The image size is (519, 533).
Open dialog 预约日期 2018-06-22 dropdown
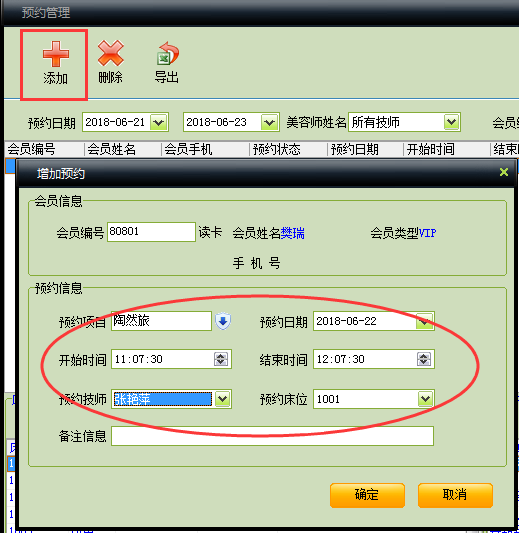pyautogui.click(x=424, y=321)
